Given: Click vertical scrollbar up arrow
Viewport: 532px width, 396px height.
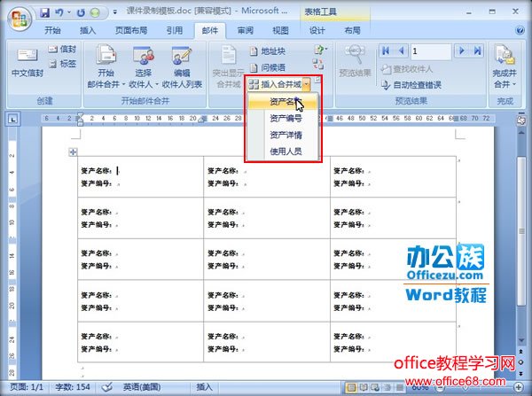Looking at the screenshot, I should [521, 132].
